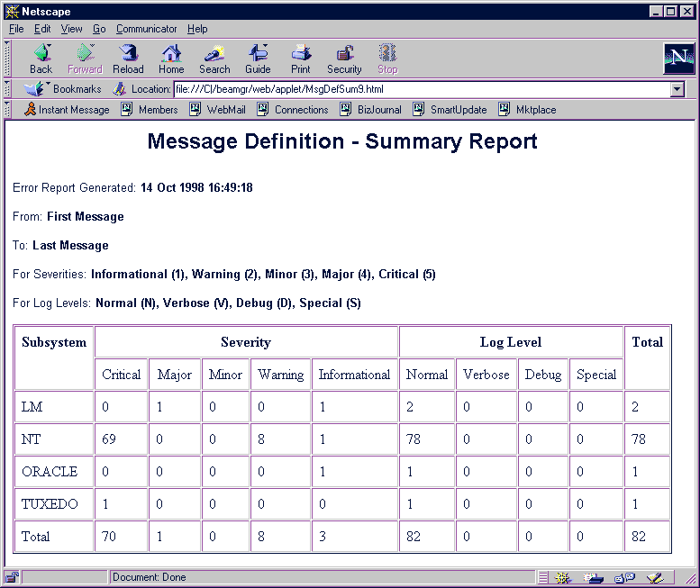Collapse the Location toolbar with its handle

point(7,89)
